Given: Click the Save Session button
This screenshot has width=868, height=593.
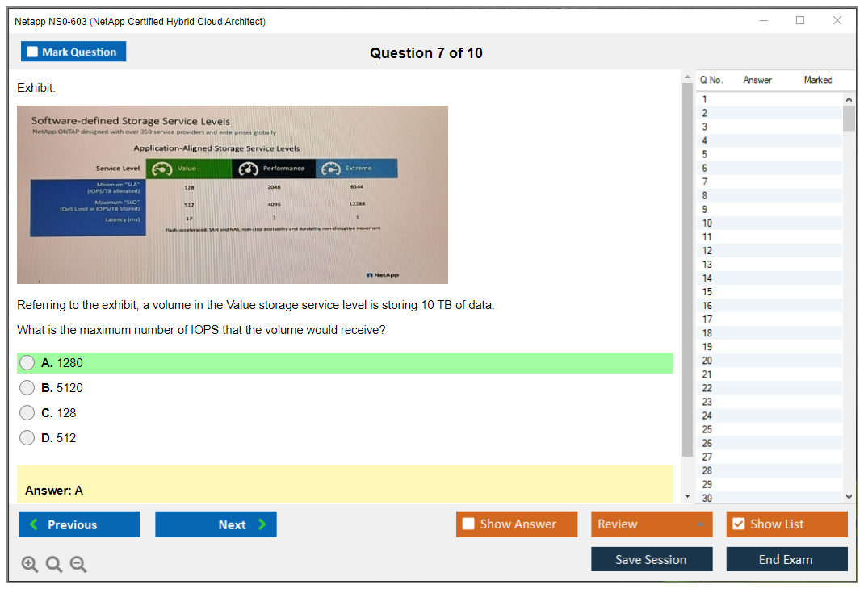Looking at the screenshot, I should (x=651, y=559).
